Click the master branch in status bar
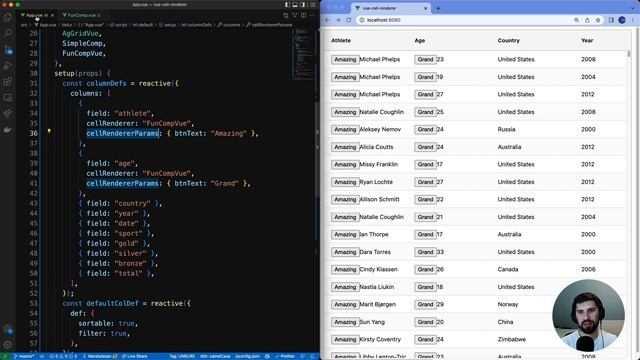The width and height of the screenshot is (640, 360). click(x=24, y=356)
